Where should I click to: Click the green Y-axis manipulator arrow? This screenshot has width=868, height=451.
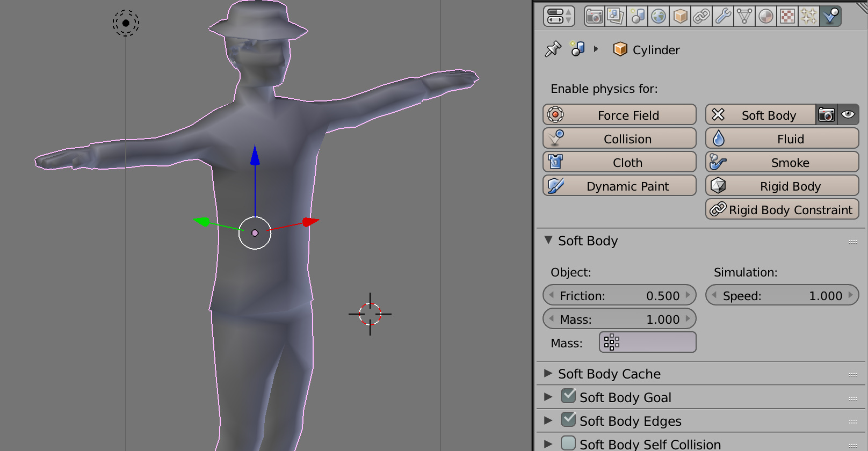pyautogui.click(x=201, y=221)
